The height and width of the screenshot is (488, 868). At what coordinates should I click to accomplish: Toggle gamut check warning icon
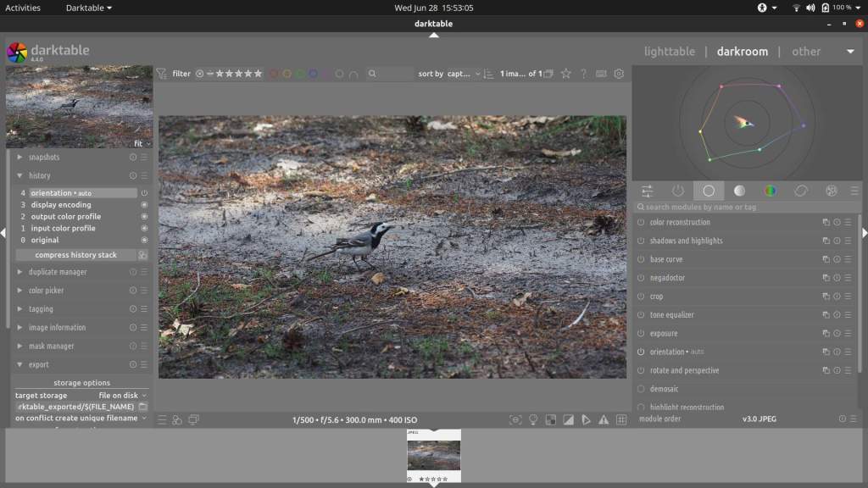point(604,420)
